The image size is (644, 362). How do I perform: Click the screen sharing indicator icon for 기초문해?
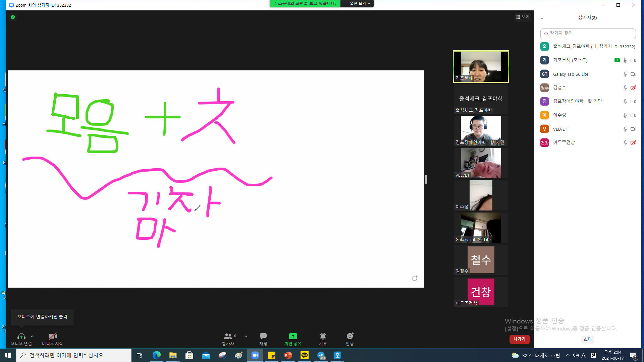pos(617,60)
